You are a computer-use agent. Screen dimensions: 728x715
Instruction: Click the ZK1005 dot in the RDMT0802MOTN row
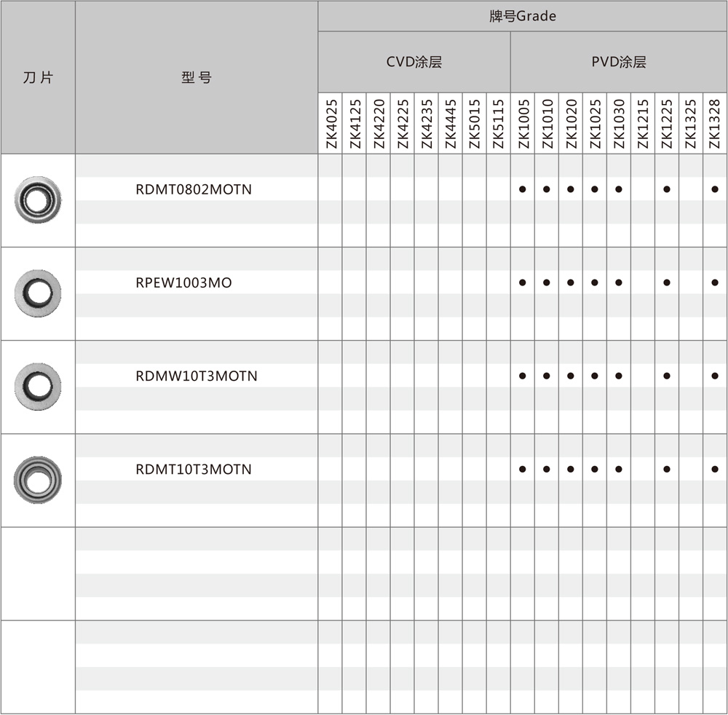pos(522,189)
